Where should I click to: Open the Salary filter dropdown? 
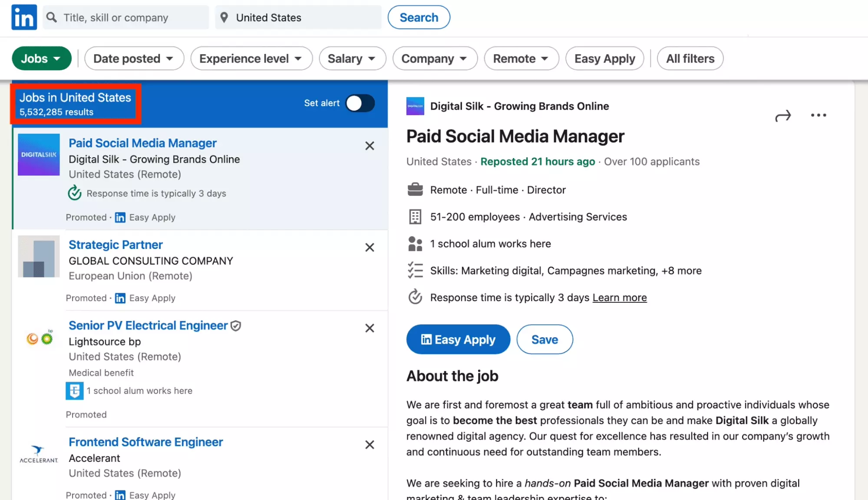pyautogui.click(x=352, y=58)
